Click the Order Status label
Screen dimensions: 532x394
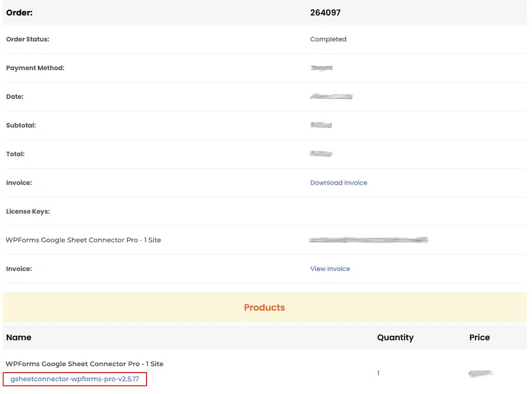point(28,39)
